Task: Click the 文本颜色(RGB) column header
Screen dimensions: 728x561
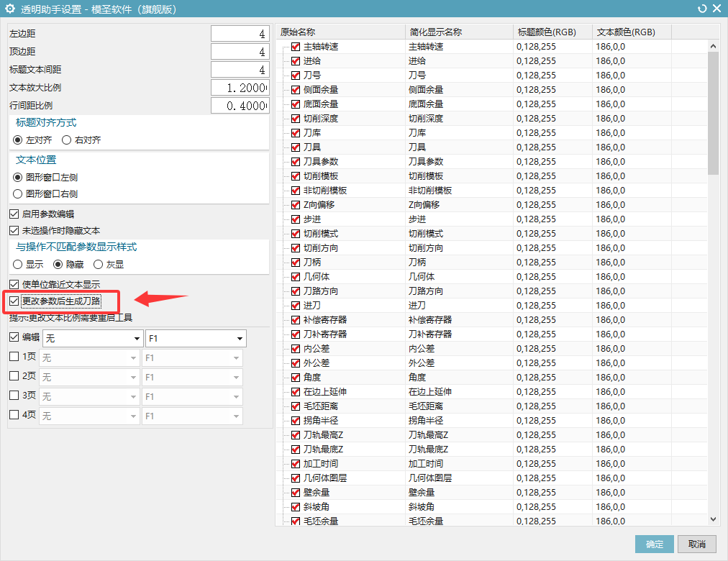Action: [x=632, y=32]
